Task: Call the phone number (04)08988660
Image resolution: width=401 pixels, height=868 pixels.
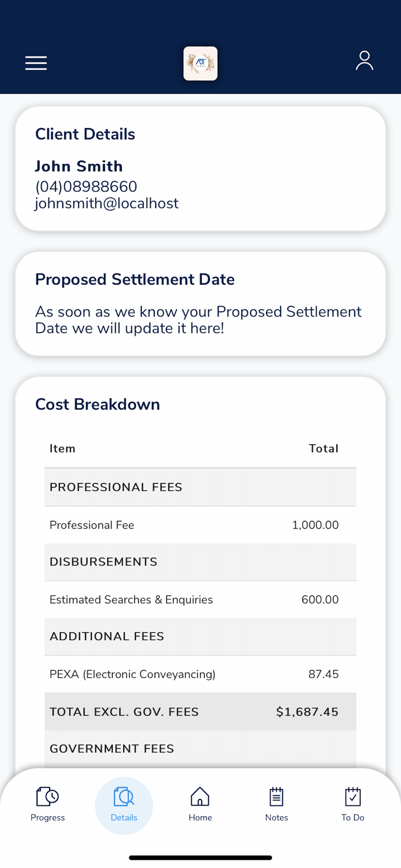Action: tap(86, 187)
